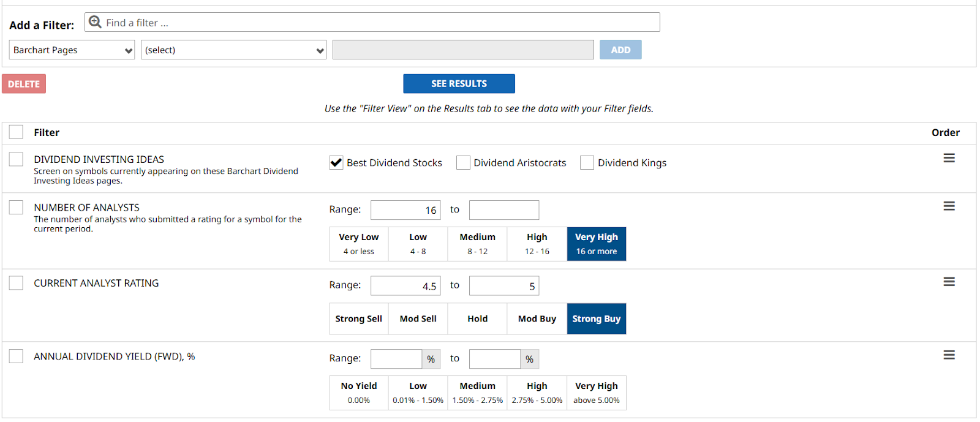This screenshot has width=980, height=422.
Task: Select the Very High analysts preset (16 or more)
Action: pos(596,244)
